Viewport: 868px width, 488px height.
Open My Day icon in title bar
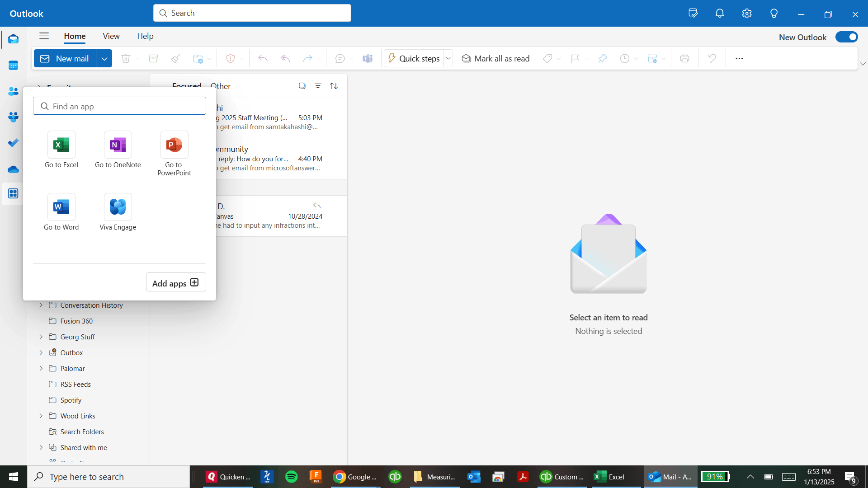tap(693, 14)
